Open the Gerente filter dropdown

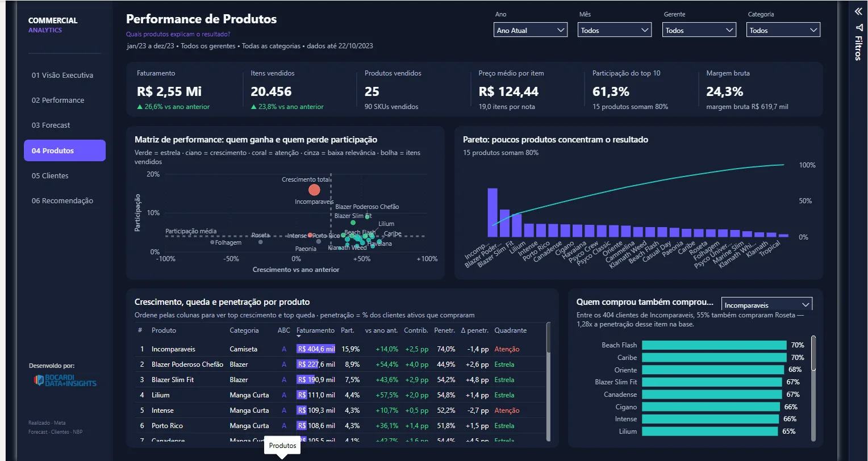click(699, 30)
